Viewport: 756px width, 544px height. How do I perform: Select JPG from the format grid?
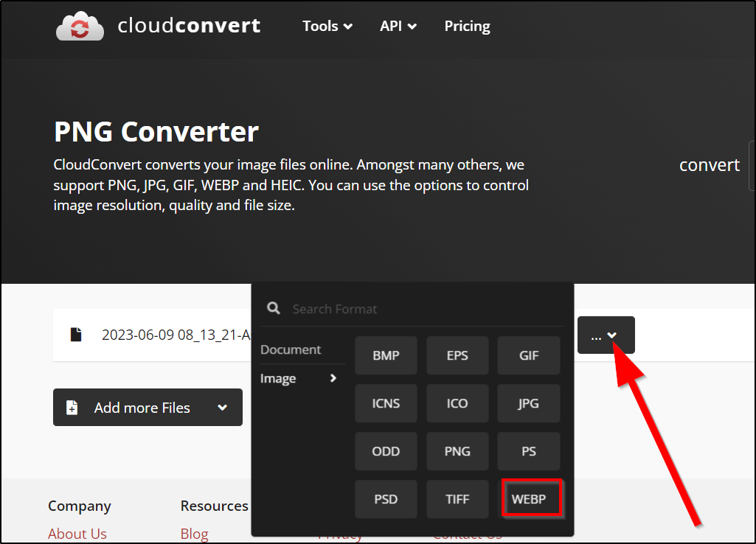[528, 403]
